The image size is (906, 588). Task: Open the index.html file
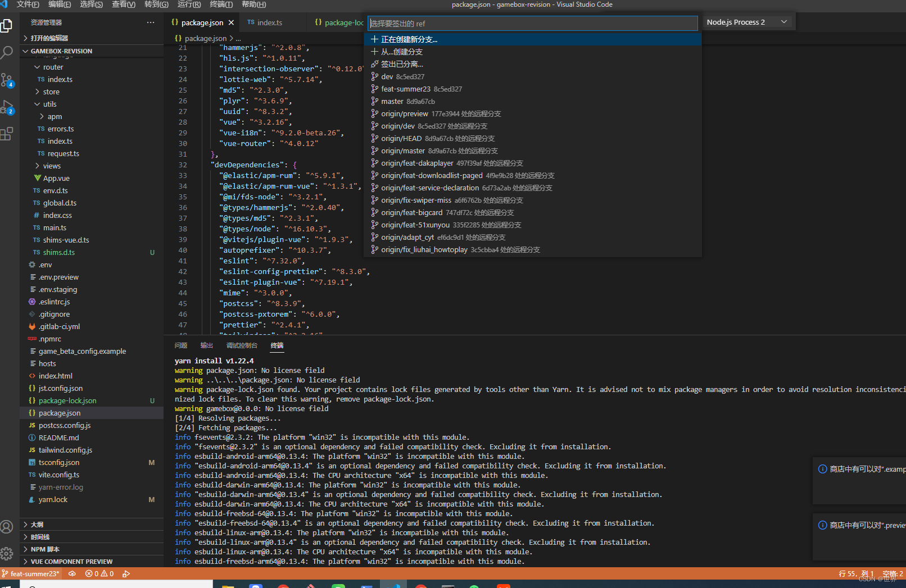(x=55, y=376)
